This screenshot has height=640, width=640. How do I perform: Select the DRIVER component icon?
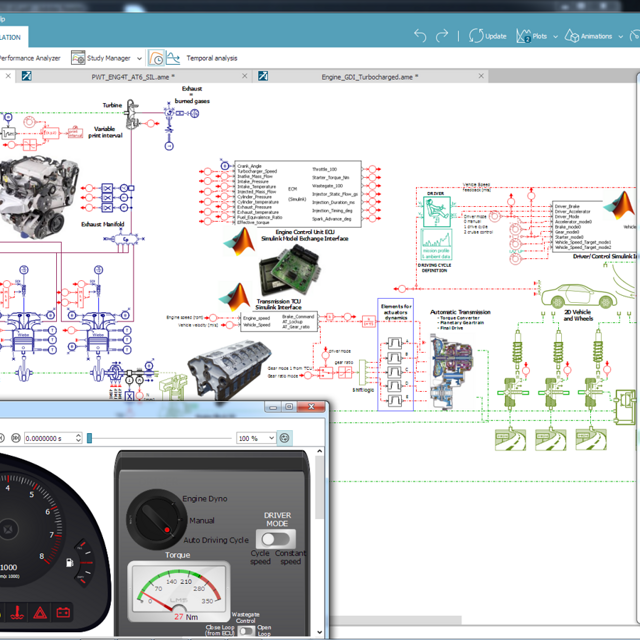click(x=437, y=211)
